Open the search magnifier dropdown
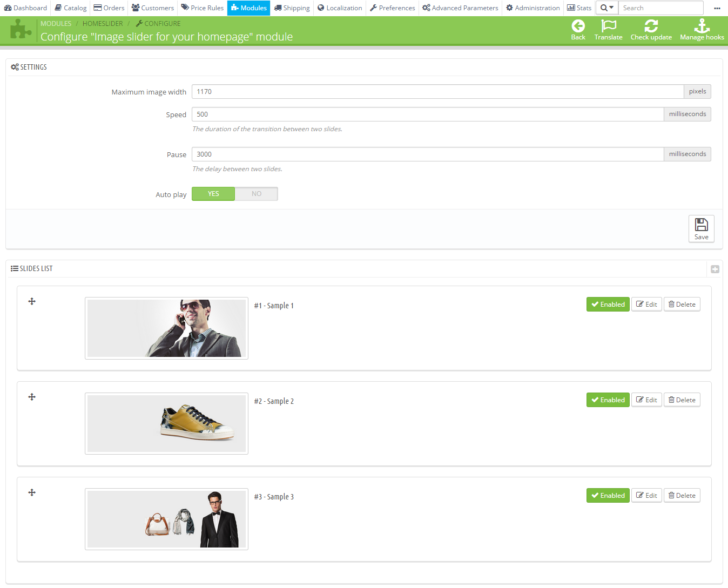The width and height of the screenshot is (728, 588). coord(607,8)
